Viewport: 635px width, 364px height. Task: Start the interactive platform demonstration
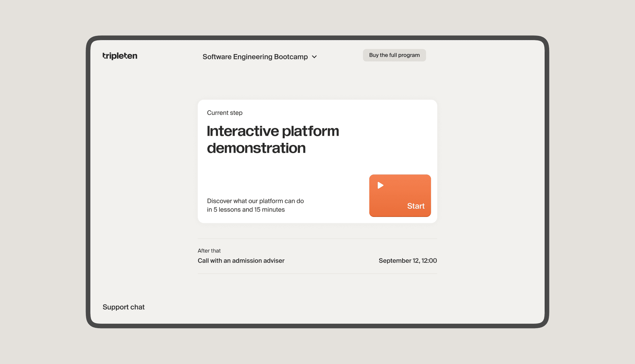400,195
